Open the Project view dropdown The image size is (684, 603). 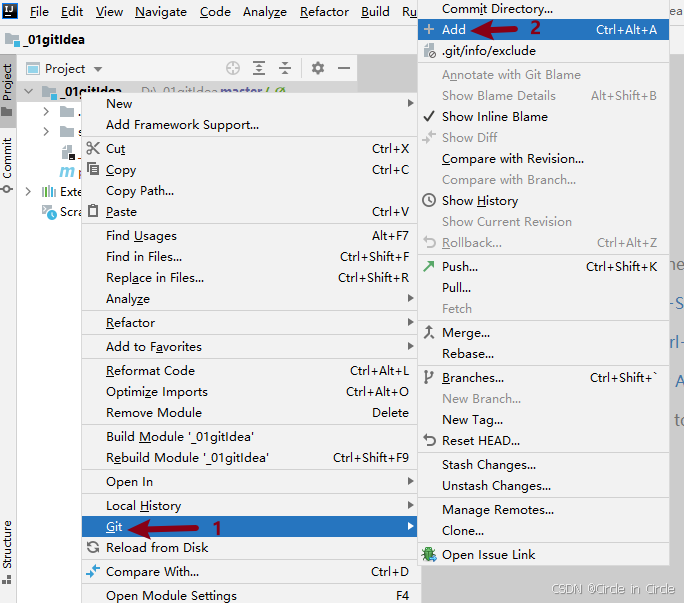coord(98,69)
